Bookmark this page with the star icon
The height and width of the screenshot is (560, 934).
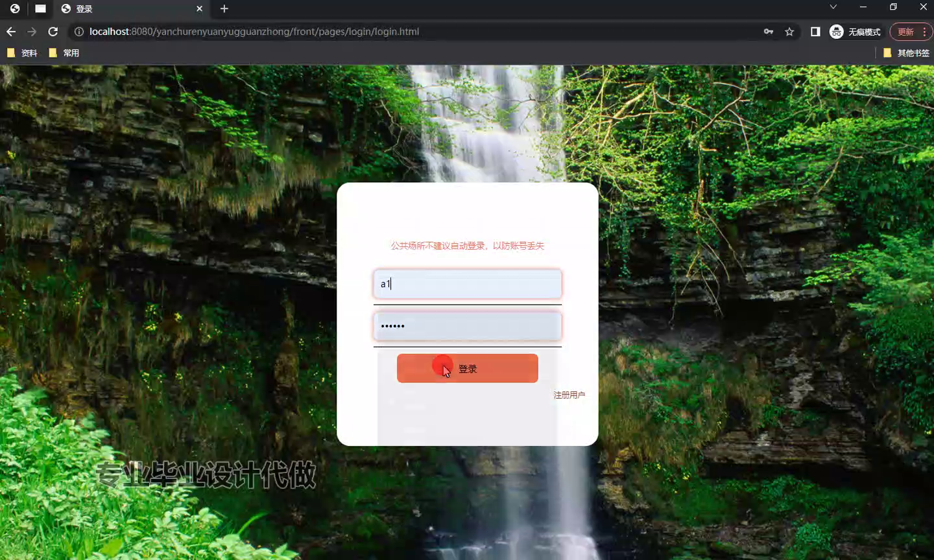[789, 32]
